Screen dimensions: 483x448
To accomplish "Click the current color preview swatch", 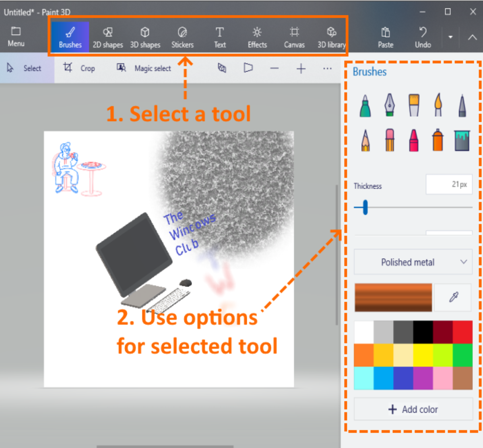I will (393, 297).
